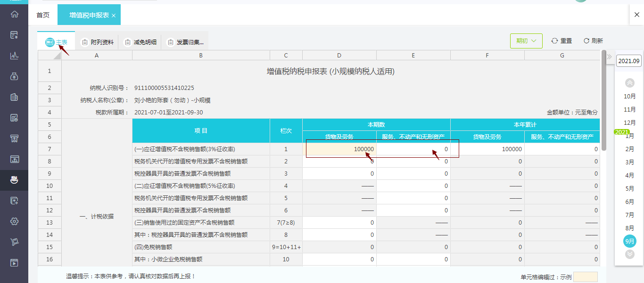Go to the 首页 tab
This screenshot has height=283, width=644.
(x=43, y=15)
